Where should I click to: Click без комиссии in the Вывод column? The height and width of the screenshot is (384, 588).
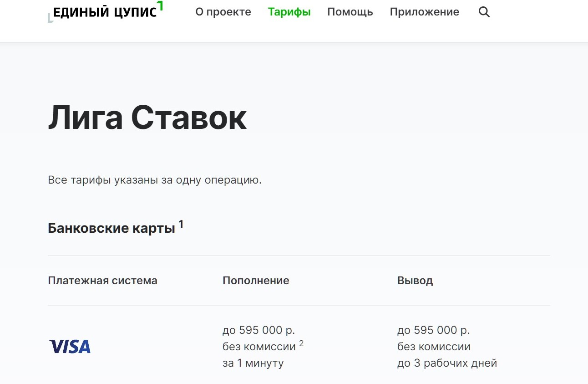434,347
